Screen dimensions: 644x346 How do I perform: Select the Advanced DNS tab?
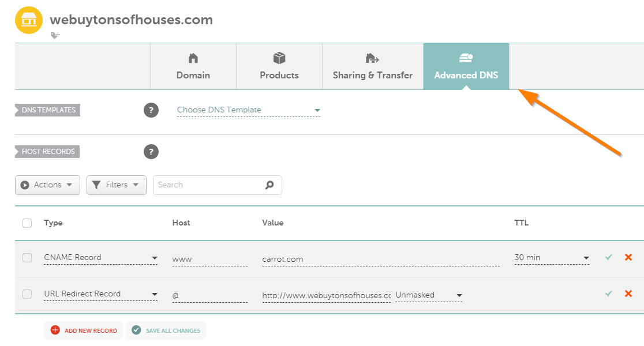pyautogui.click(x=466, y=66)
